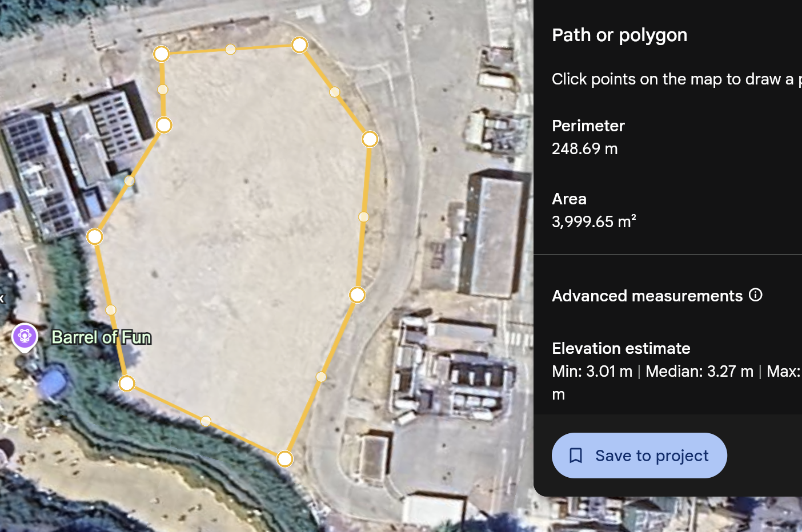
Task: Click the bookmark icon in Save button
Action: (576, 456)
